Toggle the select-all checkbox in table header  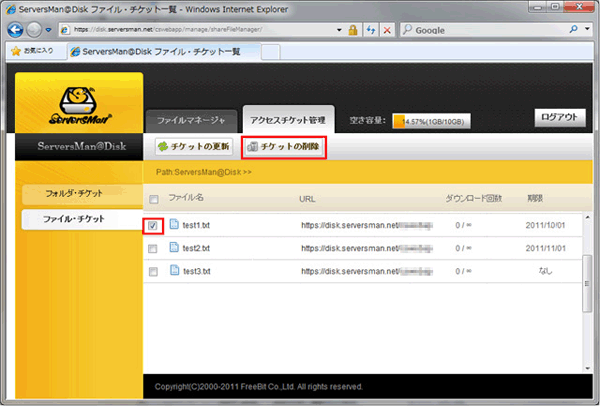tap(153, 200)
